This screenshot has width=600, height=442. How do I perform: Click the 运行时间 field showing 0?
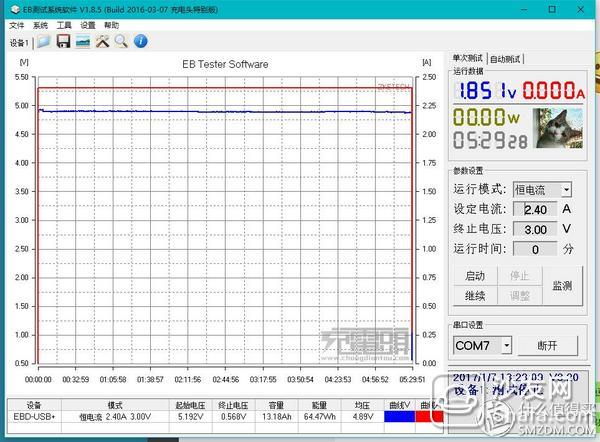click(x=535, y=250)
